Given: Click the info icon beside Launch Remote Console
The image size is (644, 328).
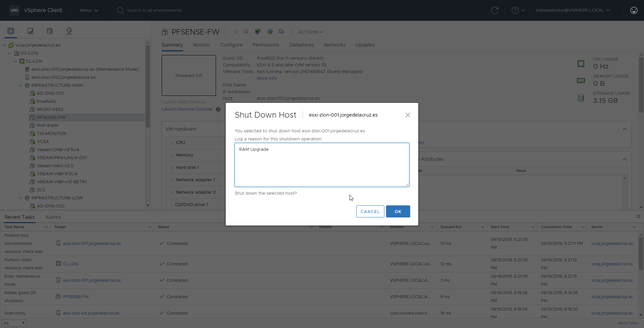Looking at the screenshot, I should 218,109.
